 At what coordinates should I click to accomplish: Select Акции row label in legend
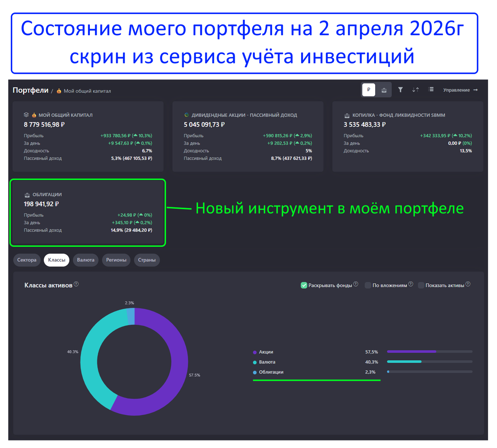[266, 352]
